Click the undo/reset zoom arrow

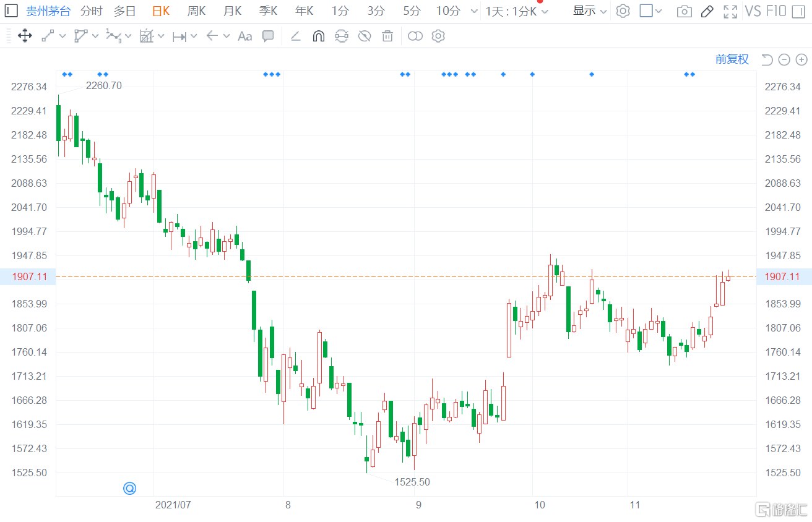(x=767, y=59)
